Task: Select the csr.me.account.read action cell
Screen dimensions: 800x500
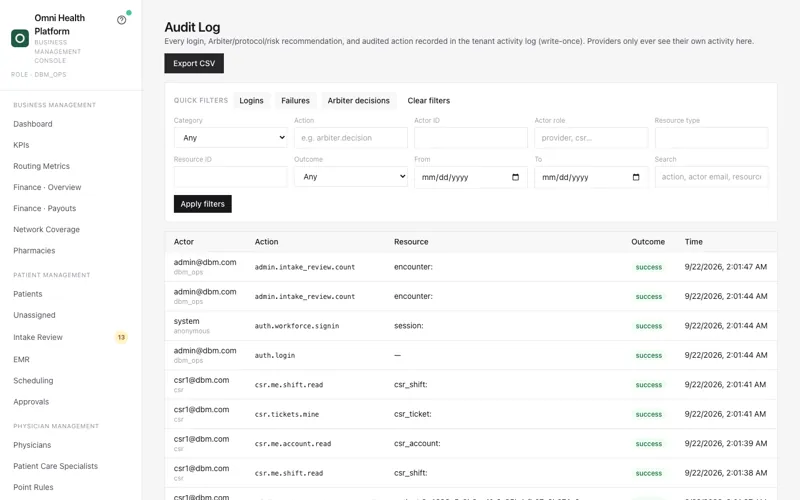Action: click(x=293, y=444)
